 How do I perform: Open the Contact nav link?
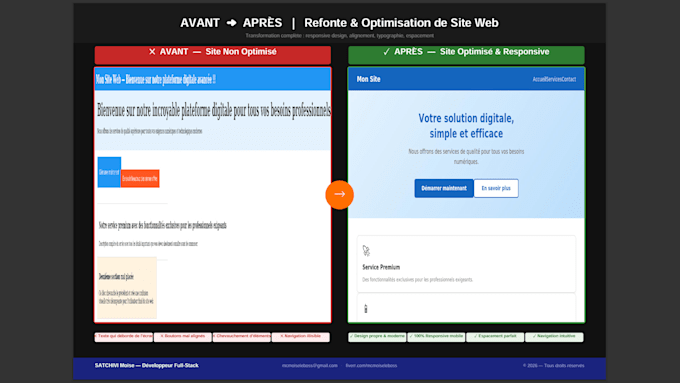coord(569,79)
